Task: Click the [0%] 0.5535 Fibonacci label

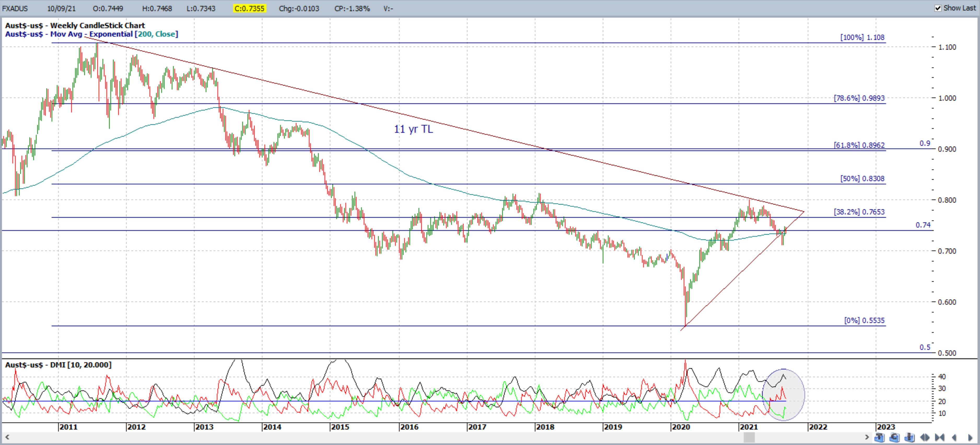Action: click(x=864, y=321)
